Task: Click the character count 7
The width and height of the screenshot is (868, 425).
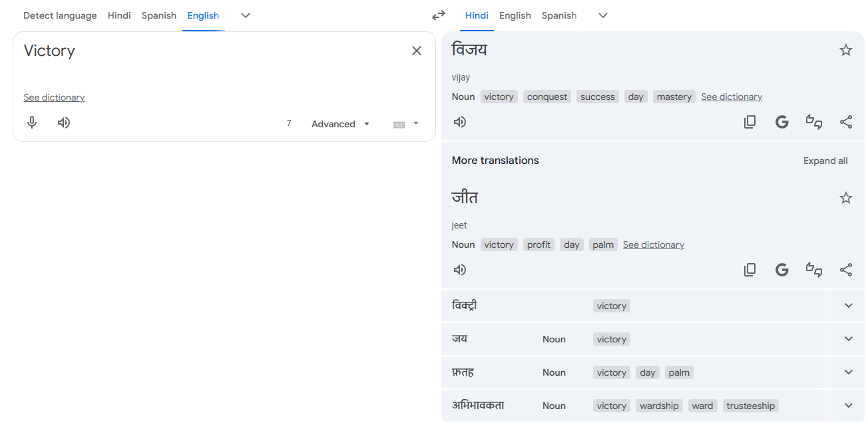Action: tap(289, 123)
